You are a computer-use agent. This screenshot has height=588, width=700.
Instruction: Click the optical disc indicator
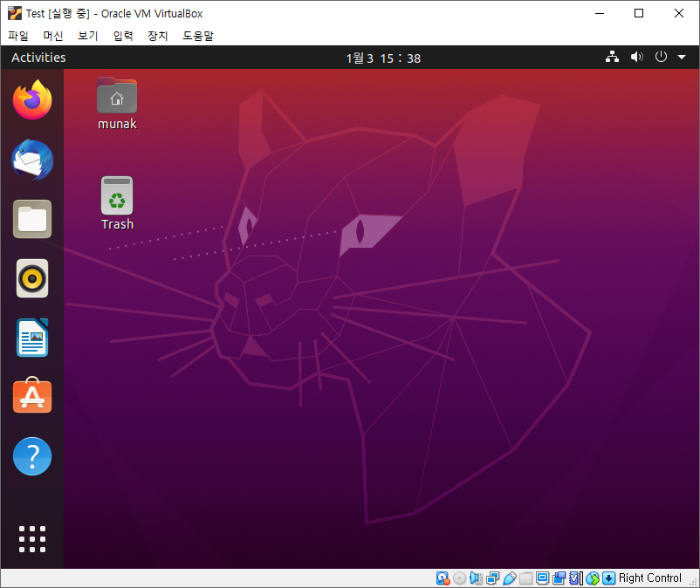459,578
